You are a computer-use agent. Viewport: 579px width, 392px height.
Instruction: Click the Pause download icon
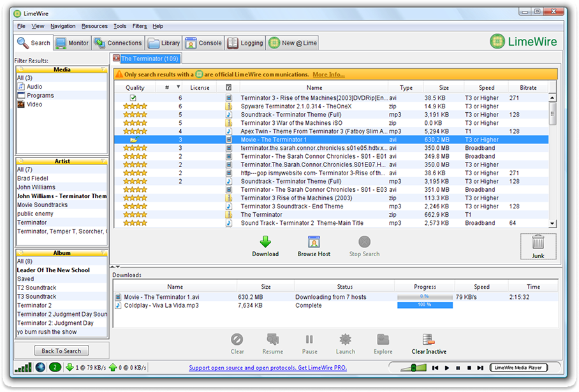coord(309,339)
